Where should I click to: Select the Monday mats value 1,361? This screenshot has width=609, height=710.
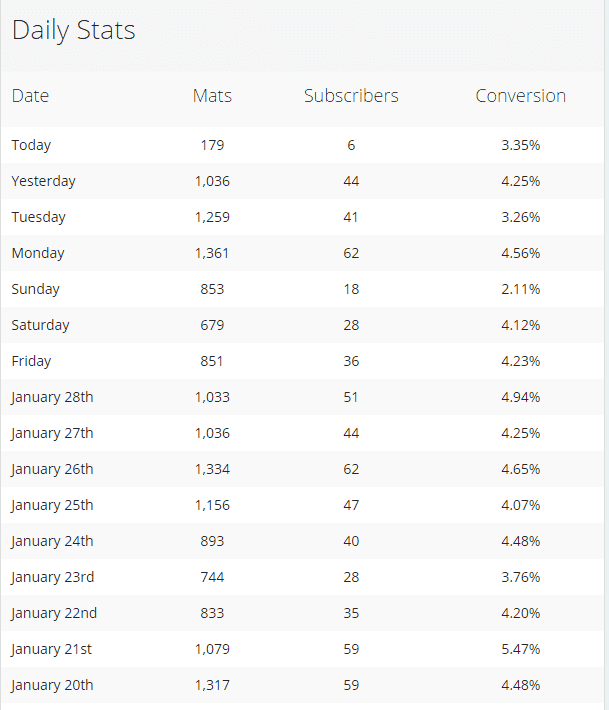pyautogui.click(x=212, y=253)
